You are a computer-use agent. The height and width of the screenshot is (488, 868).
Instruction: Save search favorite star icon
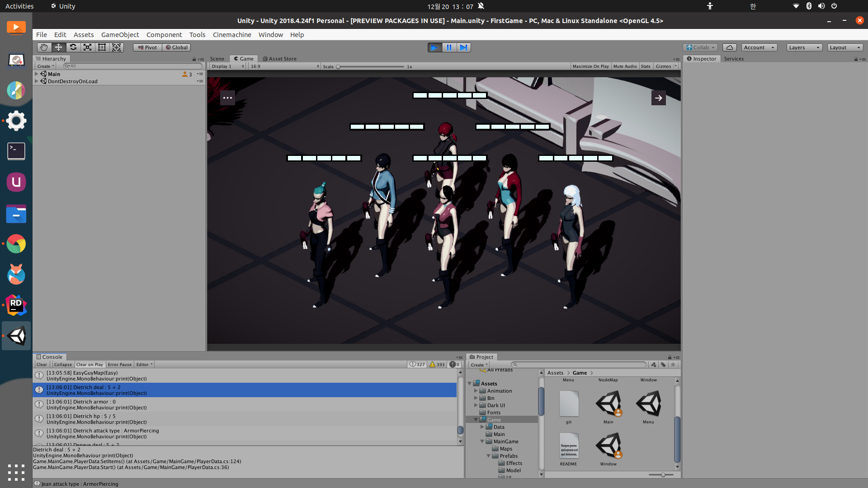point(673,365)
